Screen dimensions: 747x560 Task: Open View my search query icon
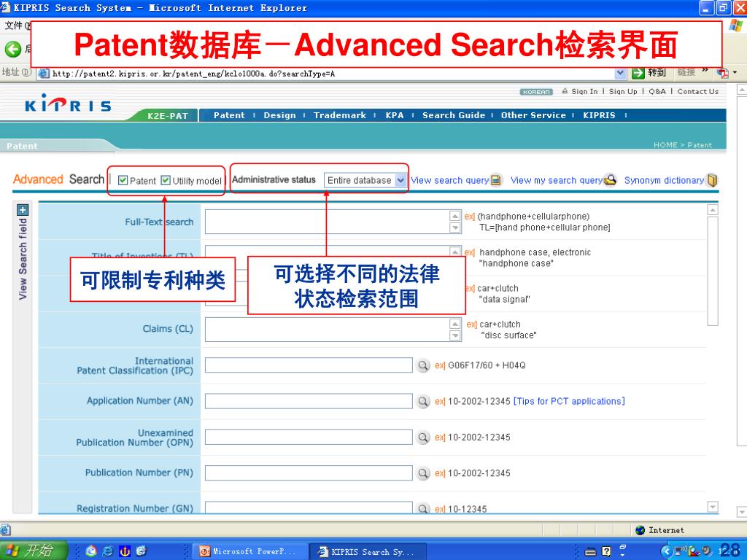pyautogui.click(x=611, y=179)
